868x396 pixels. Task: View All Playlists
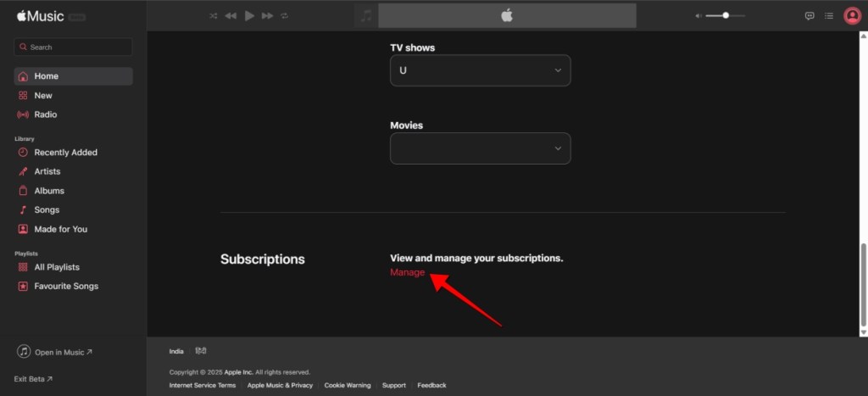57,267
